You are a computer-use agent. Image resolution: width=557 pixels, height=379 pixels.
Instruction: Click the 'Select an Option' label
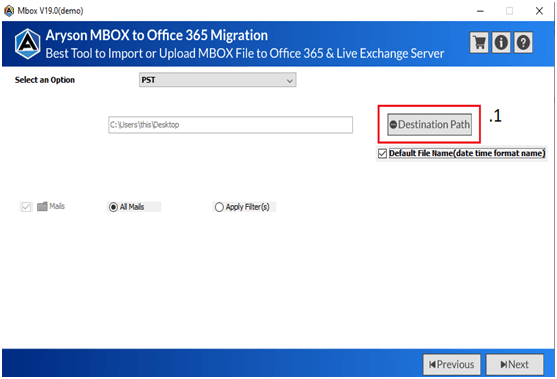pyautogui.click(x=45, y=80)
